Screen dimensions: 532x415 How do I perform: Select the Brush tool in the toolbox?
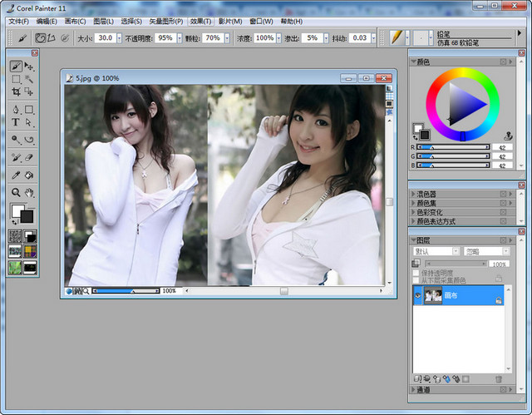(x=16, y=66)
